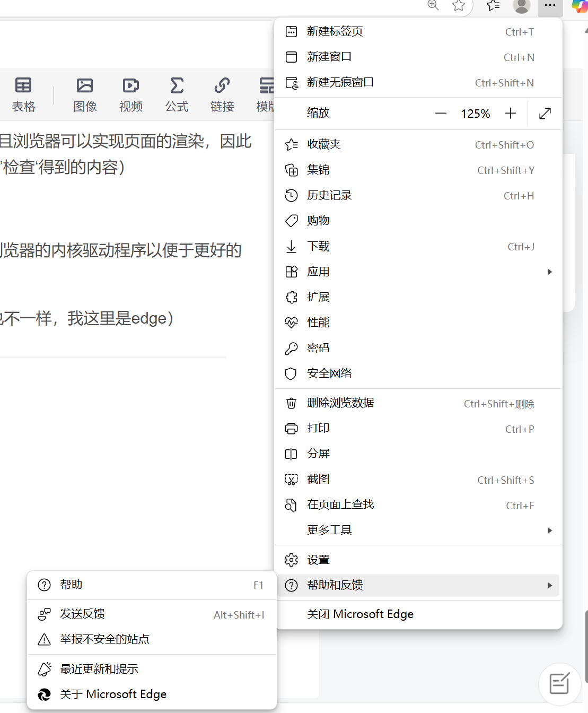This screenshot has height=713, width=588.
Task: Select 关闭 Microsoft Edge
Action: [x=418, y=614]
